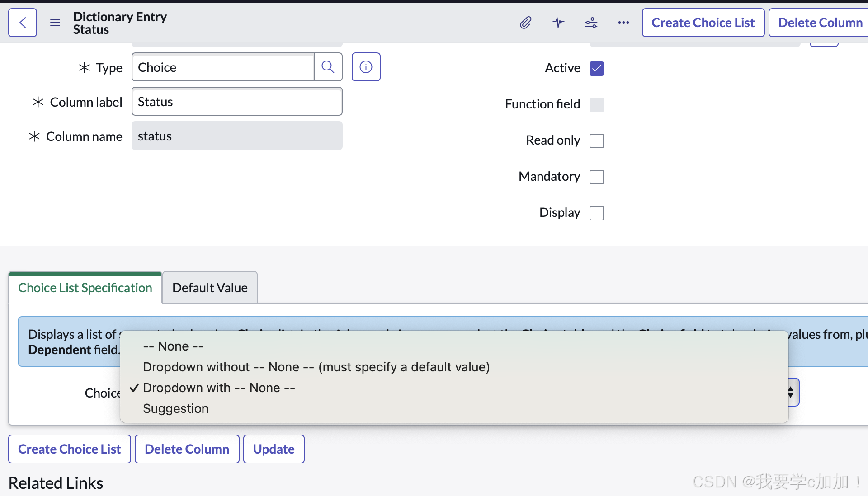Tick the Display checkbox
Screen dimensions: 868x496
click(x=597, y=213)
